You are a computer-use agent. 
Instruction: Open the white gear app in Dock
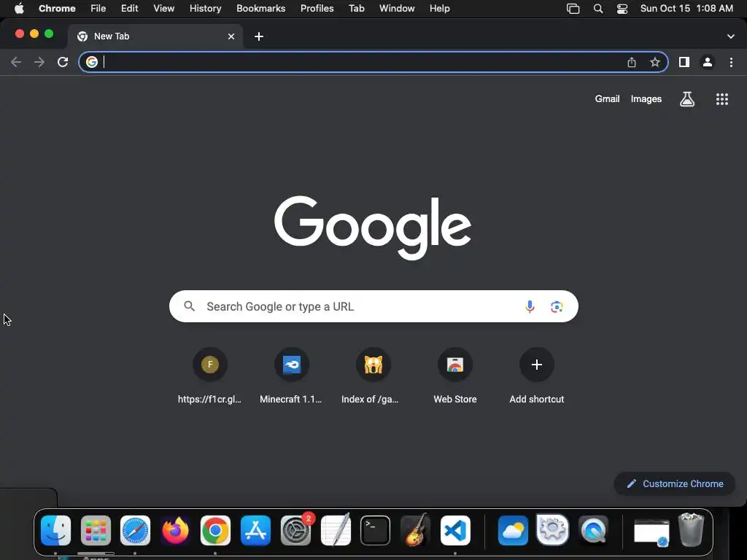pyautogui.click(x=553, y=530)
